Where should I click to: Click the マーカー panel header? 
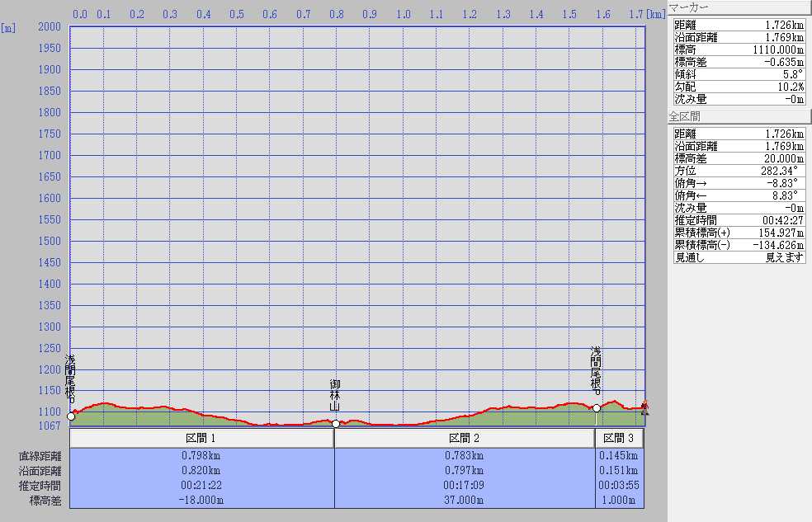[x=739, y=7]
